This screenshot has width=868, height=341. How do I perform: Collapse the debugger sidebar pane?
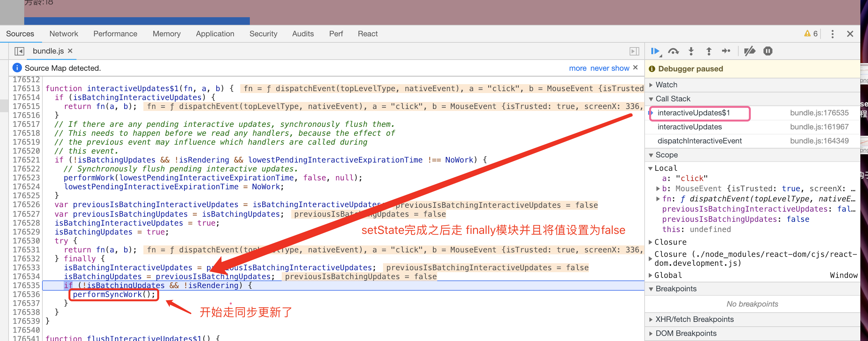pyautogui.click(x=634, y=51)
